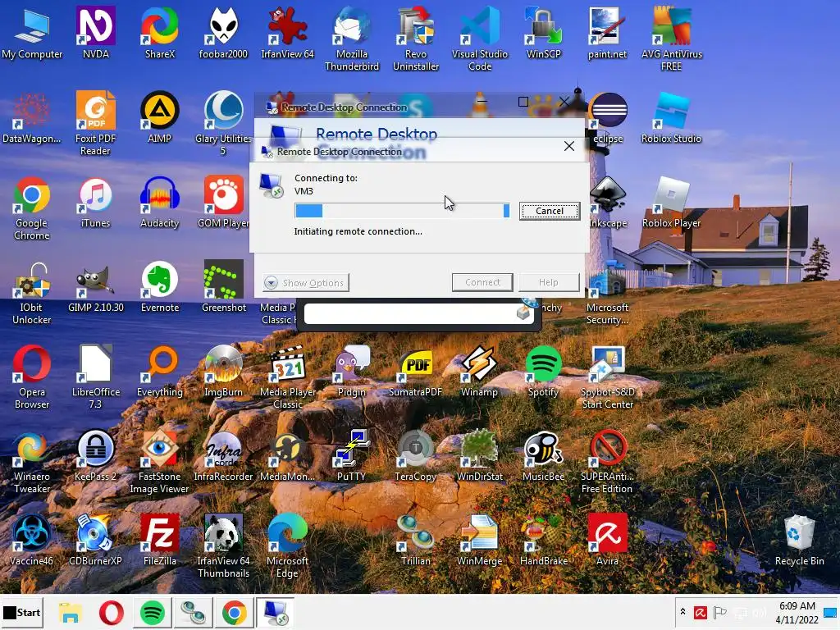The width and height of the screenshot is (840, 630).
Task: Select the Microsoft Edge desktop icon
Action: [x=287, y=546]
